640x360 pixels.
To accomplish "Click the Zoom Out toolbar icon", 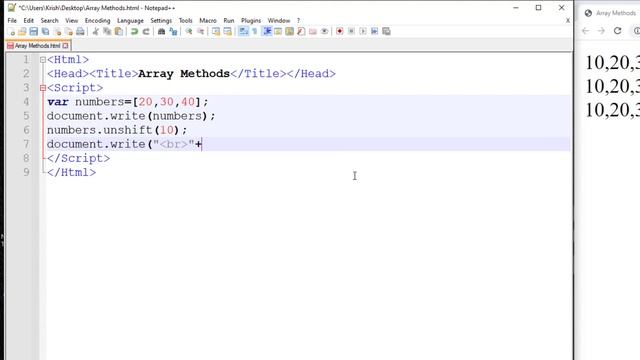I will click(200, 31).
